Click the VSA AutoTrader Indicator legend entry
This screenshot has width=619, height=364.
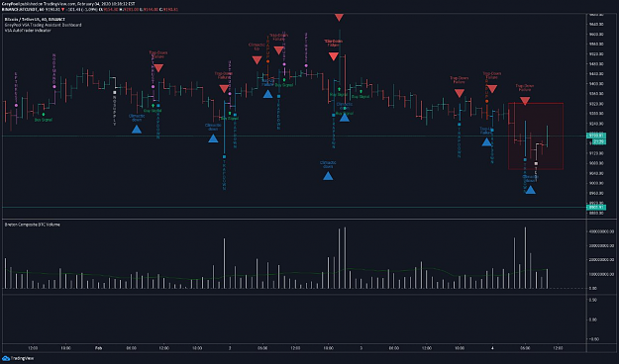(28, 30)
